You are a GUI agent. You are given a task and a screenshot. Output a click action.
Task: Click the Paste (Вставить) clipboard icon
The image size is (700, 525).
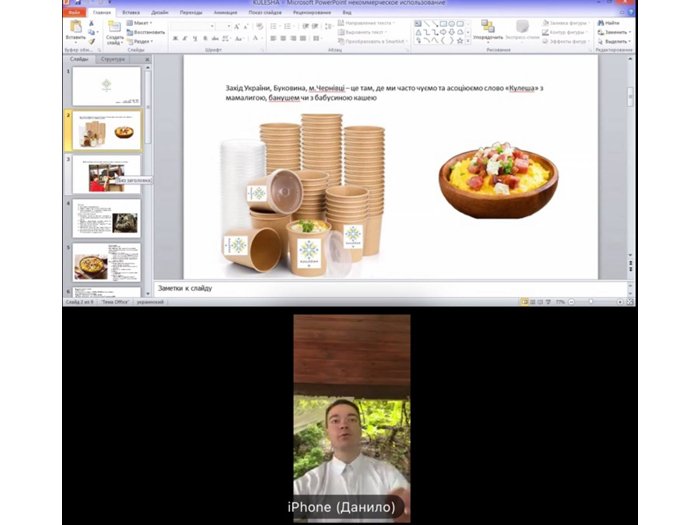coord(77,26)
